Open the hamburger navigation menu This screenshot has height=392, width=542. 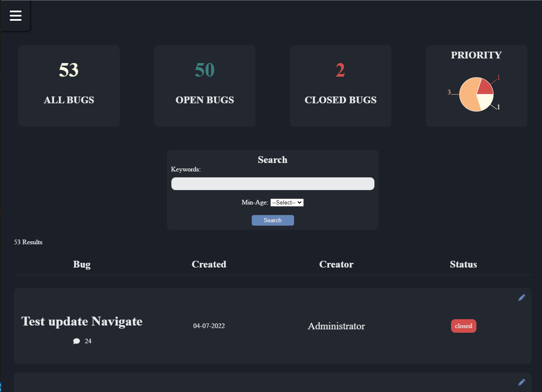[x=15, y=15]
